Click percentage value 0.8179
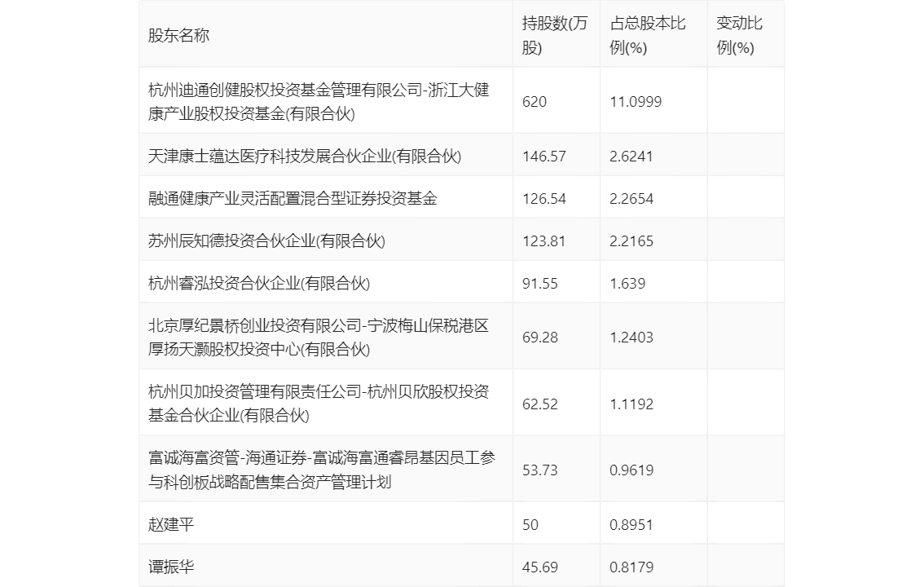Screen dimensions: 924x587 pyautogui.click(x=631, y=567)
